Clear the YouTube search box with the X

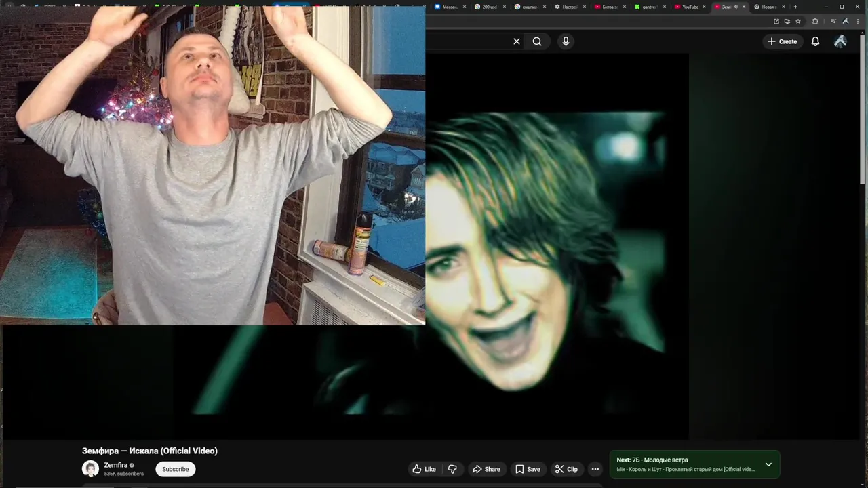pos(517,41)
